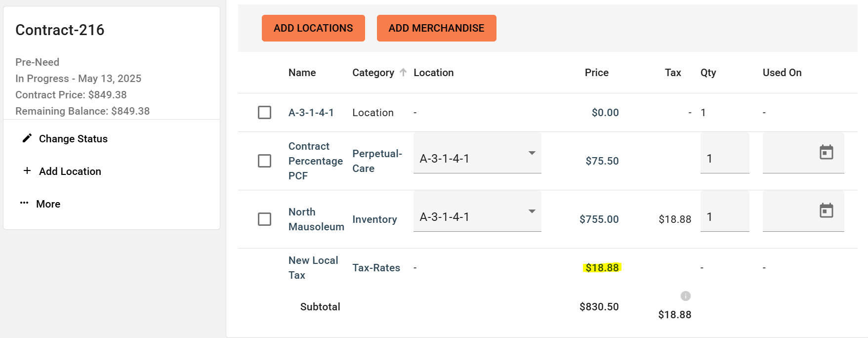Click the plus icon for Add Location
This screenshot has height=338, width=868.
click(27, 170)
